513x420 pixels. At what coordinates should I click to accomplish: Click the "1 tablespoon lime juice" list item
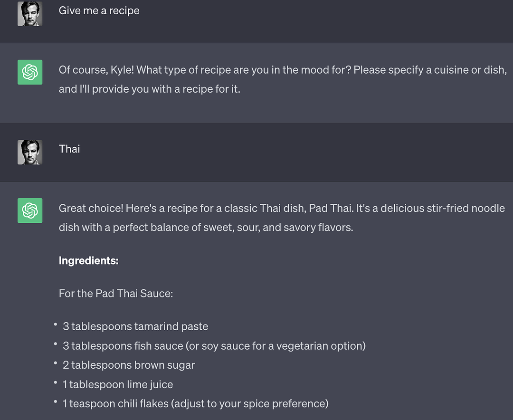(x=118, y=384)
